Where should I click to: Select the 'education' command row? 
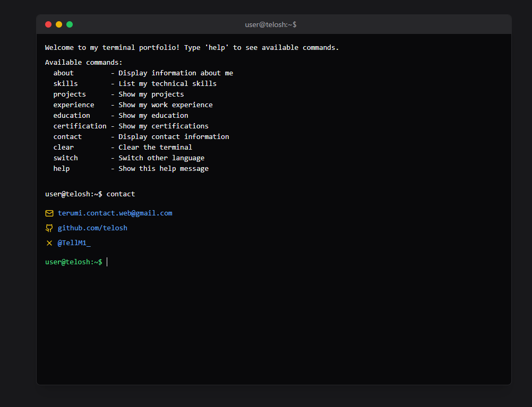pyautogui.click(x=121, y=116)
